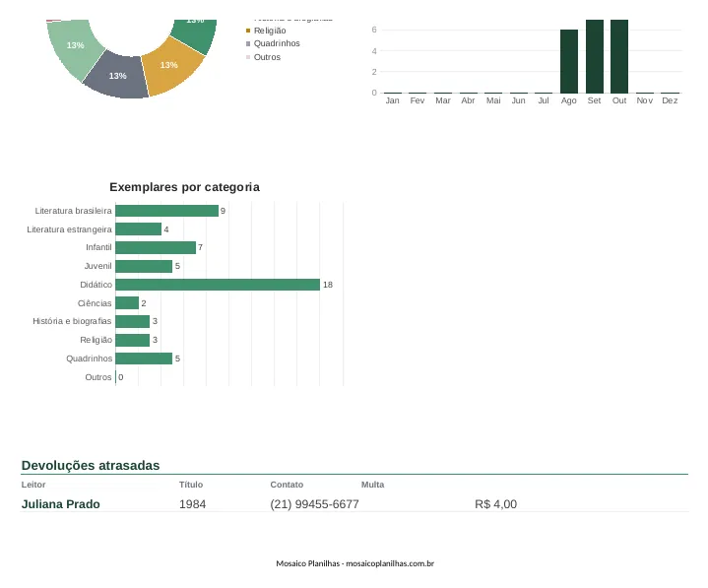Click the value 18 beside Didático bar
This screenshot has height=588, width=708.
pyautogui.click(x=328, y=285)
